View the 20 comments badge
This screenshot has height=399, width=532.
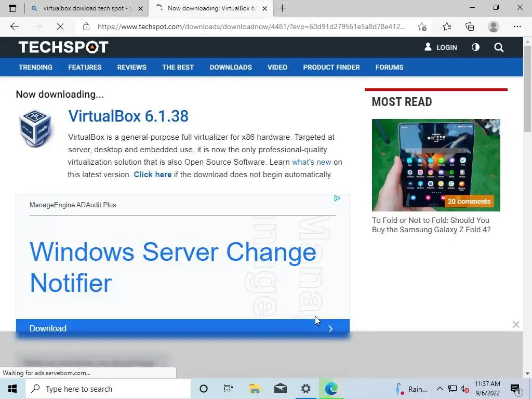[x=469, y=201]
